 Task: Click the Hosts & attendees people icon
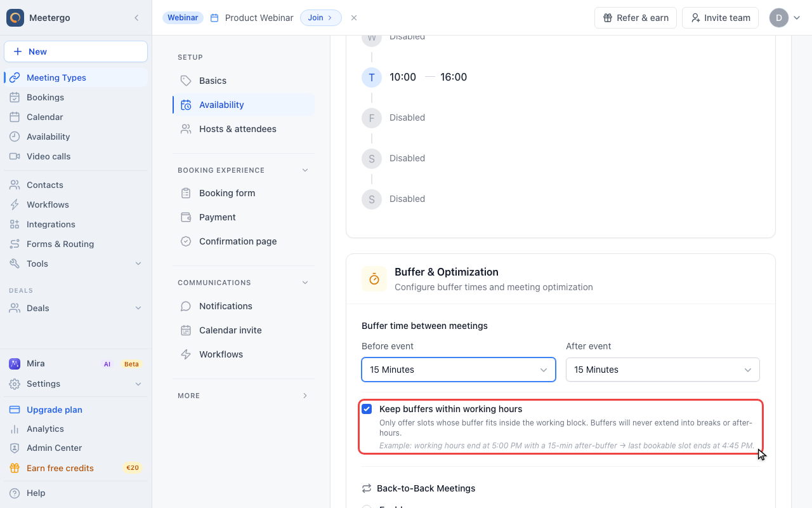(x=186, y=129)
